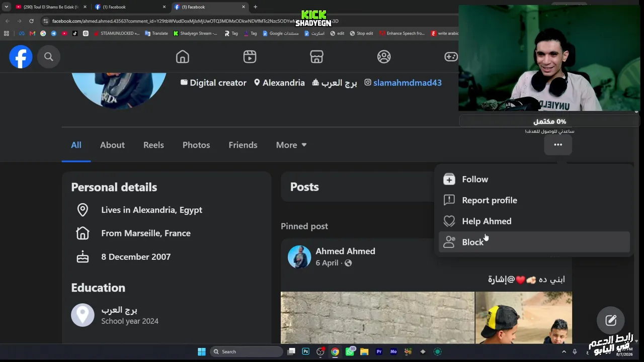Open the site information icon in address bar

click(x=46, y=21)
